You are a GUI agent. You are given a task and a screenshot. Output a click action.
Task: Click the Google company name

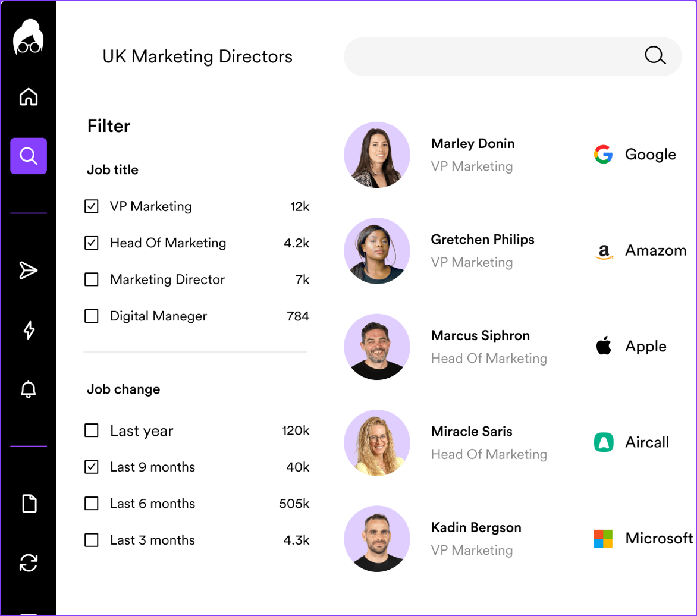click(651, 155)
